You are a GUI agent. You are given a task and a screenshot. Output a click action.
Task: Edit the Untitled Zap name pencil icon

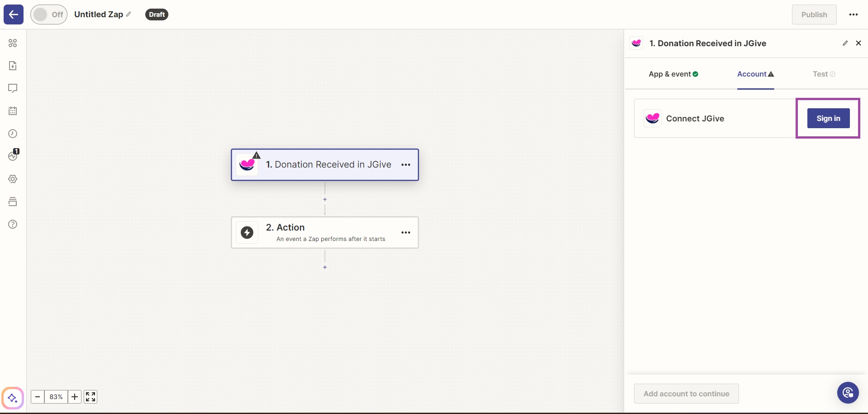click(129, 14)
